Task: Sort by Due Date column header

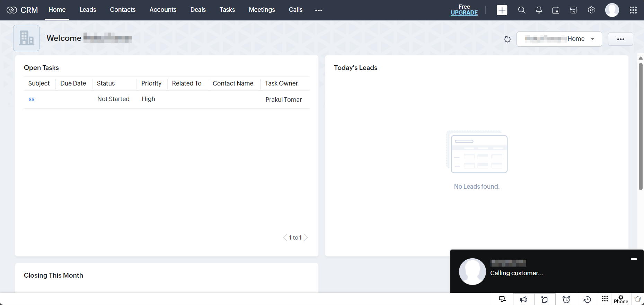Action: [73, 83]
